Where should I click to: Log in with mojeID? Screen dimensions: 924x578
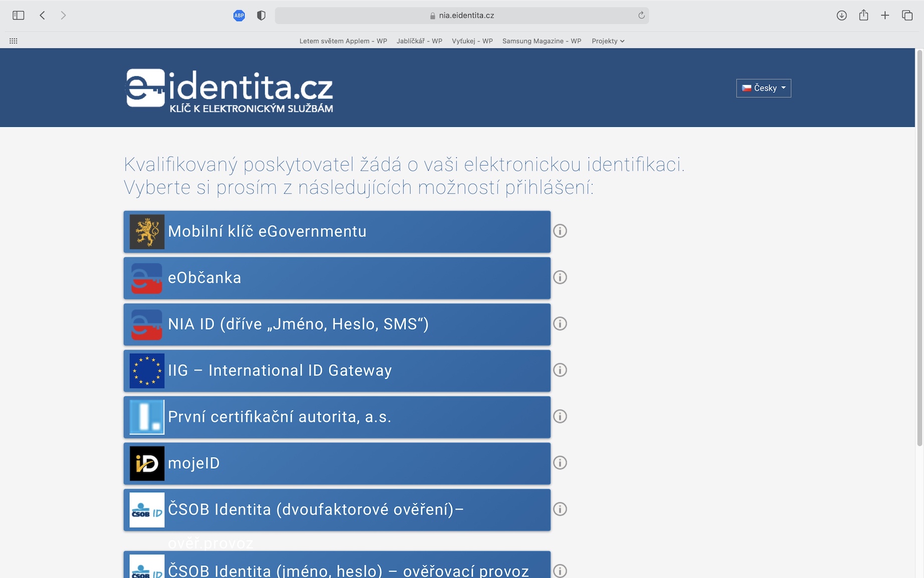[337, 463]
